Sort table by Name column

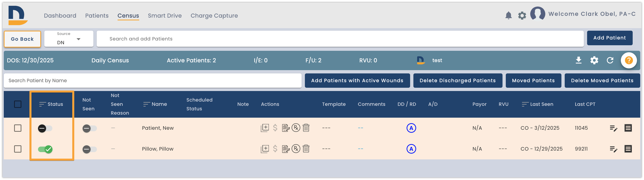[x=155, y=104]
